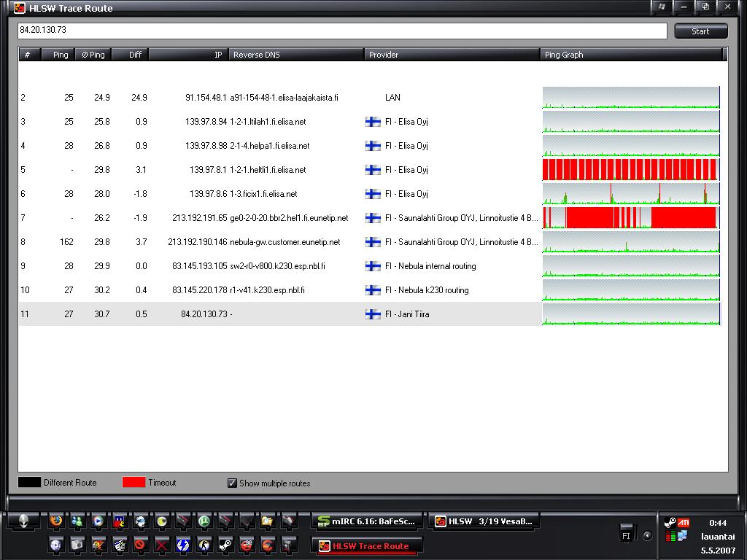The width and height of the screenshot is (747, 560).
Task: Select reverse DNS sw2-r0-v800.k230.esp.nbl.fi
Action: (277, 266)
